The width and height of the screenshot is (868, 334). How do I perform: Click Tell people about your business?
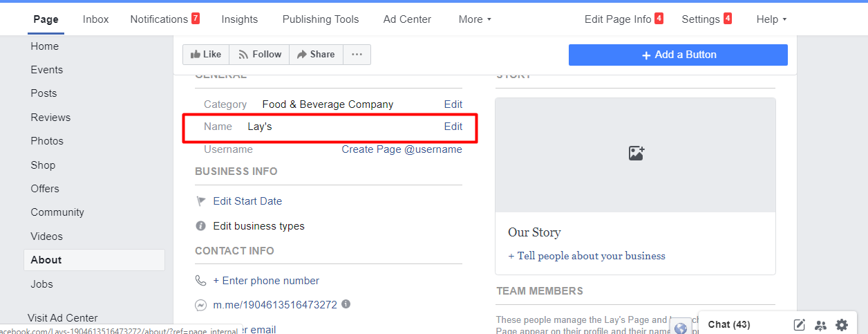tap(587, 256)
